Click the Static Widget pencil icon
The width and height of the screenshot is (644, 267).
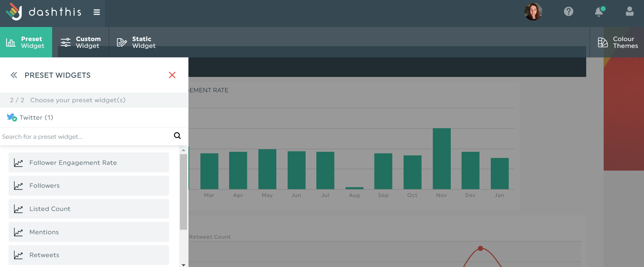(122, 42)
